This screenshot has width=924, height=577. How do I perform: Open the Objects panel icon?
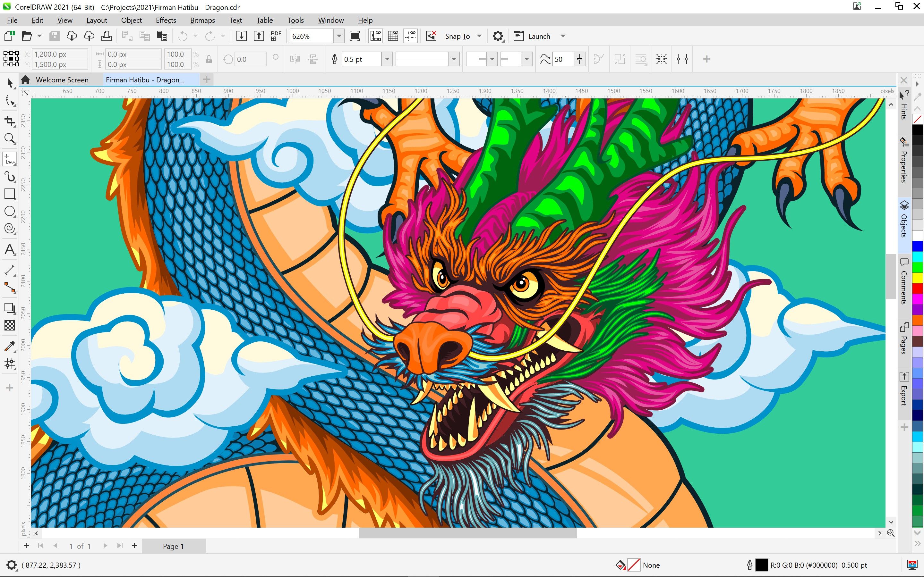[903, 204]
